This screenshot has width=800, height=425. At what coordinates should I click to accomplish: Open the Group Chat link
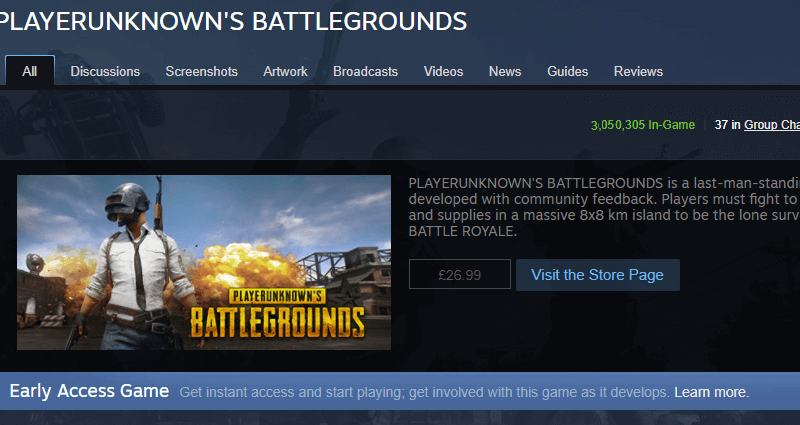pyautogui.click(x=772, y=125)
